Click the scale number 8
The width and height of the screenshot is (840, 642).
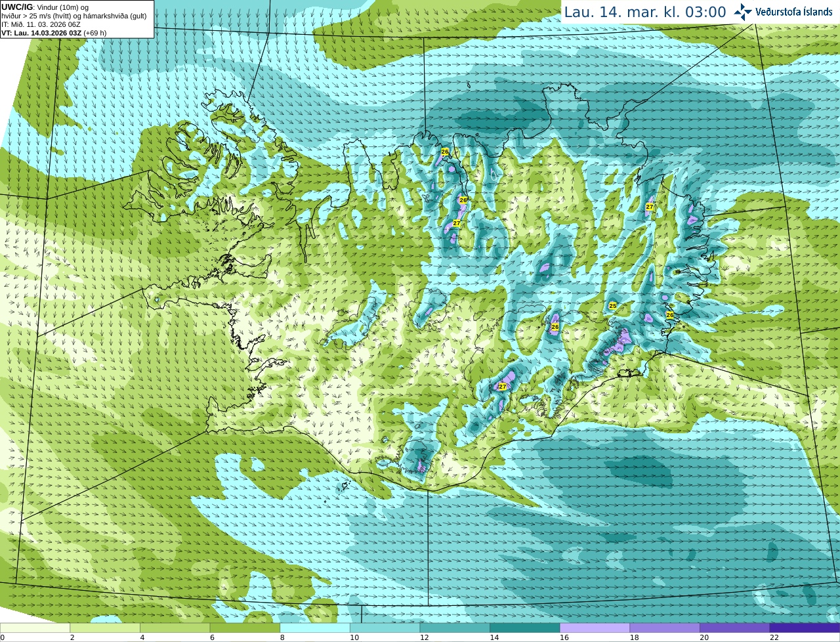point(282,637)
